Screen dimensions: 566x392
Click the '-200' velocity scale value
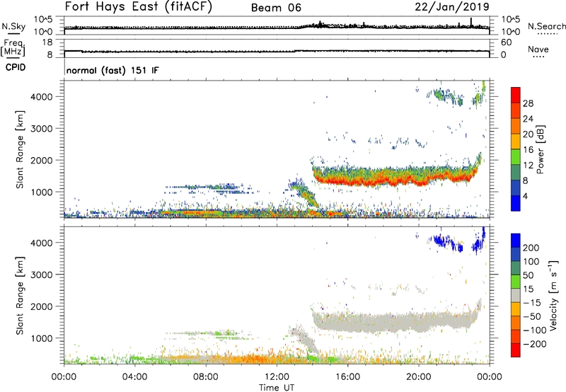point(534,344)
